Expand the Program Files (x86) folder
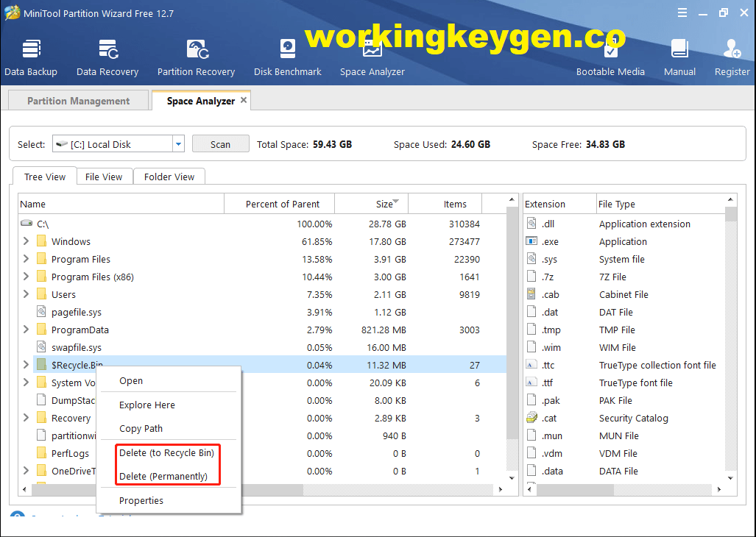Screen dimensions: 756x537 [x=25, y=277]
